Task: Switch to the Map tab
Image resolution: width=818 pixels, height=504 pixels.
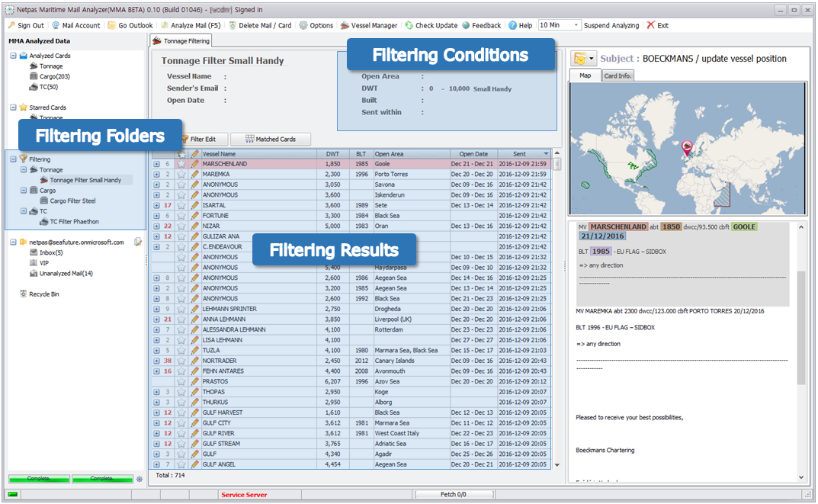Action: [x=585, y=75]
